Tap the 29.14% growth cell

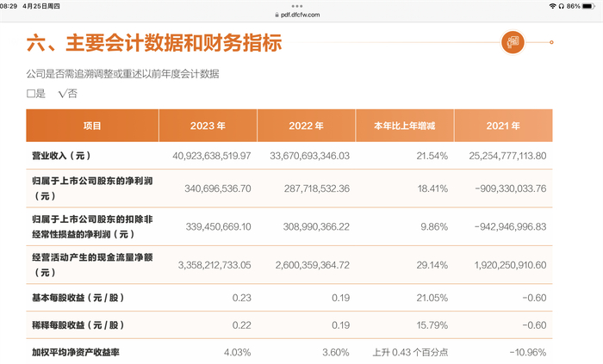[432, 265]
